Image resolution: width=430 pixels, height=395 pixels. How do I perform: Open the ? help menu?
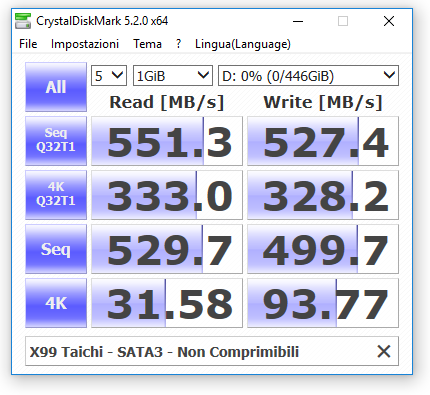[x=178, y=44]
